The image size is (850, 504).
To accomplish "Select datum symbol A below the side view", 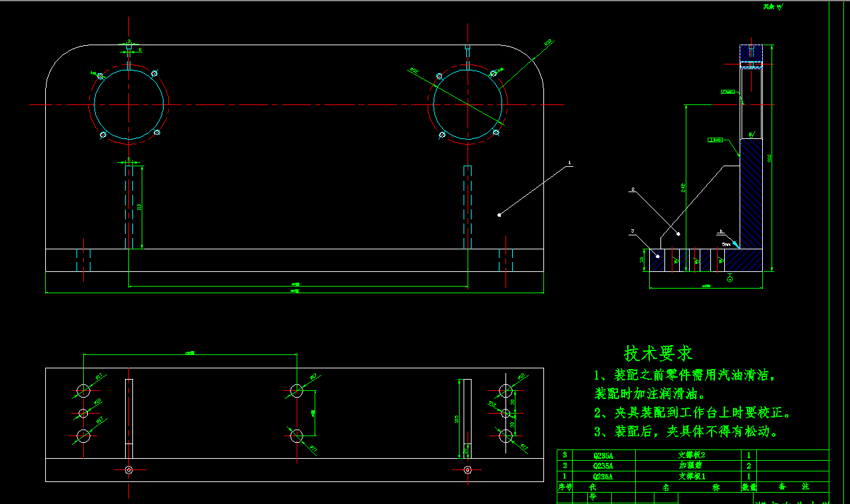I will (729, 279).
